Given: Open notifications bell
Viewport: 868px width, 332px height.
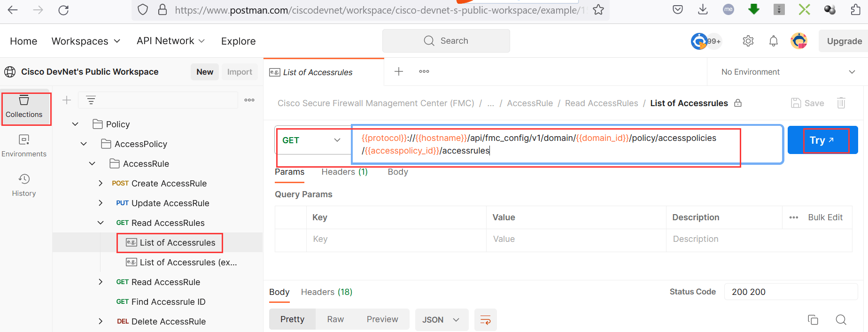Looking at the screenshot, I should coord(774,41).
